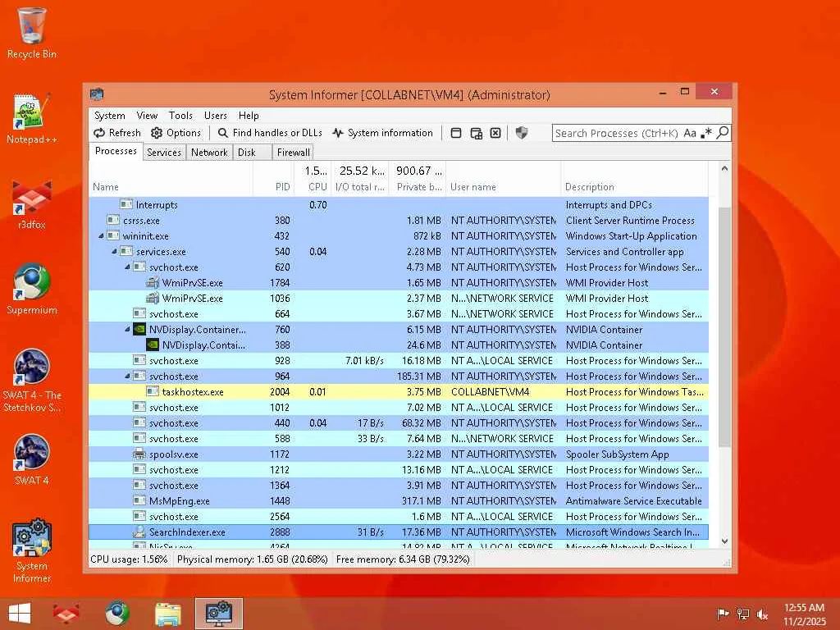Click the find window toolbar icon
This screenshot has width=840, height=630.
[x=456, y=133]
